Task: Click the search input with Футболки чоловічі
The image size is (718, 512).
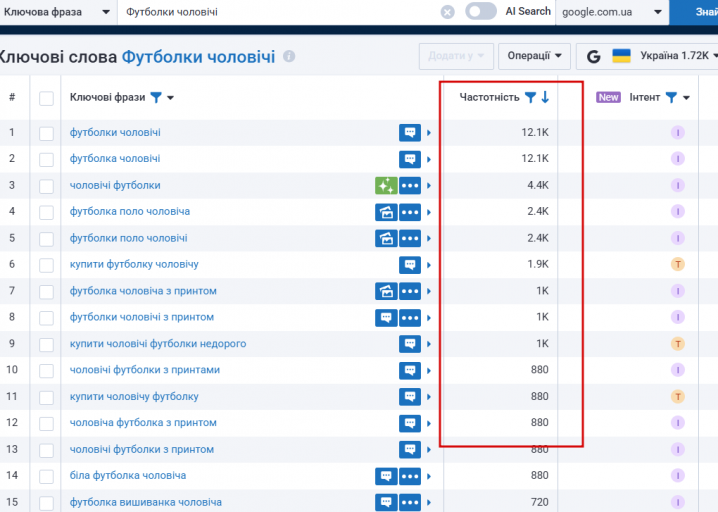Action: click(x=279, y=12)
